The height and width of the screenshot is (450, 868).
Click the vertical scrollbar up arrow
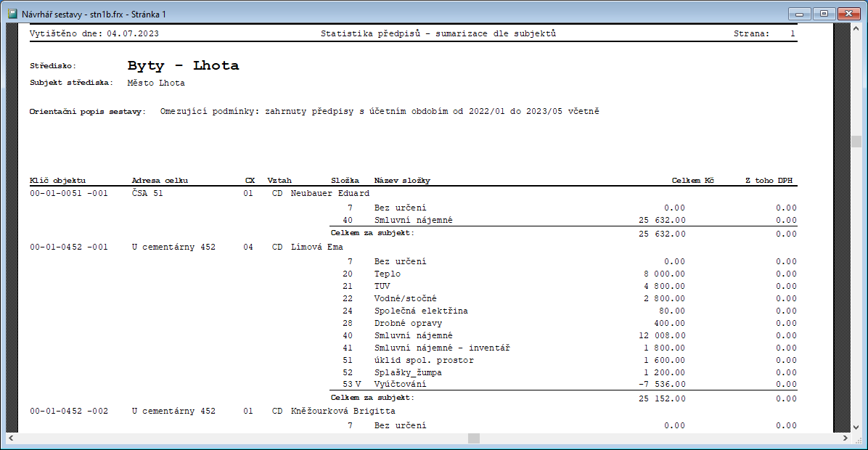pyautogui.click(x=856, y=30)
